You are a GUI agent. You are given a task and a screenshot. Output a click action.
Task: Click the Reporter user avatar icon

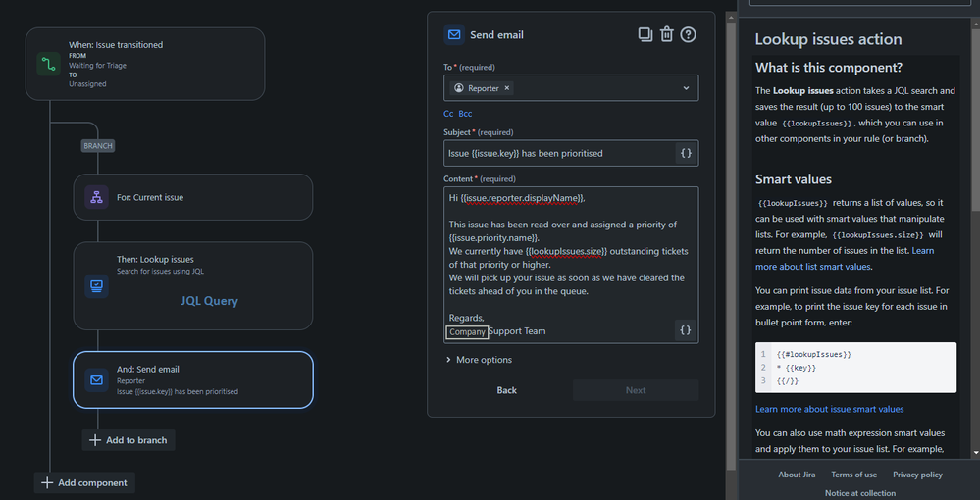click(459, 88)
